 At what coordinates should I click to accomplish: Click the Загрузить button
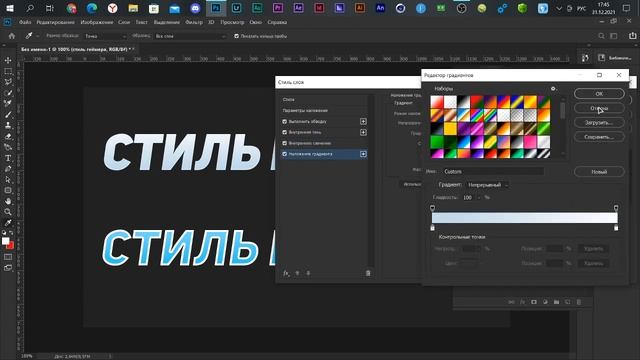pos(599,122)
